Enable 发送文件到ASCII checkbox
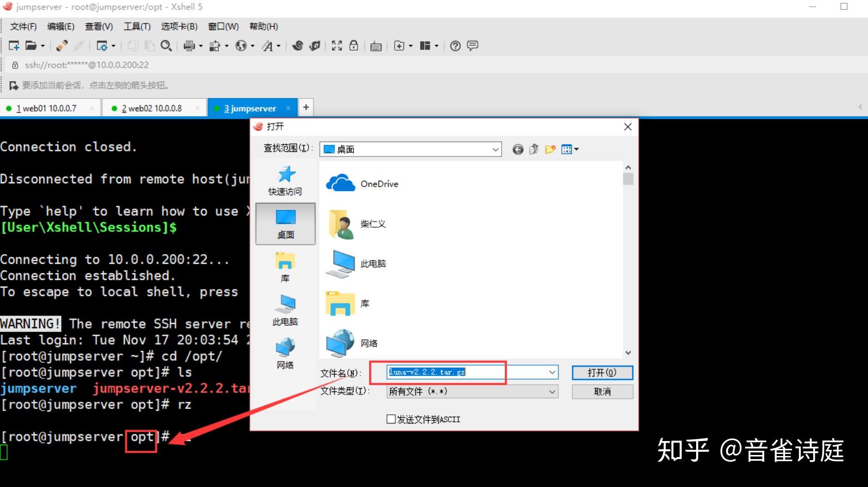This screenshot has height=487, width=868. click(x=391, y=419)
